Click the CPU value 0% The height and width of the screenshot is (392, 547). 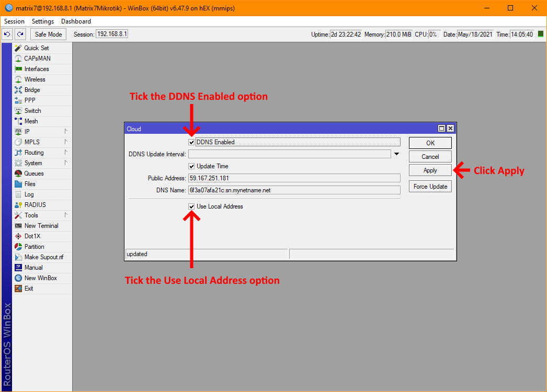coord(434,34)
